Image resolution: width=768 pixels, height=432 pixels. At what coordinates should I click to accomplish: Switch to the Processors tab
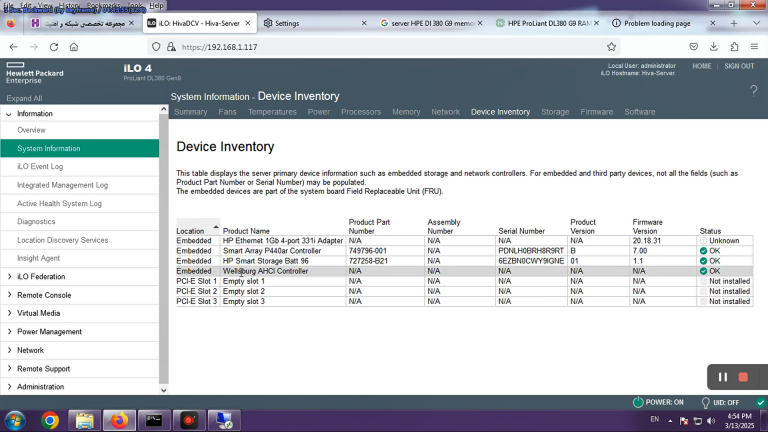361,112
